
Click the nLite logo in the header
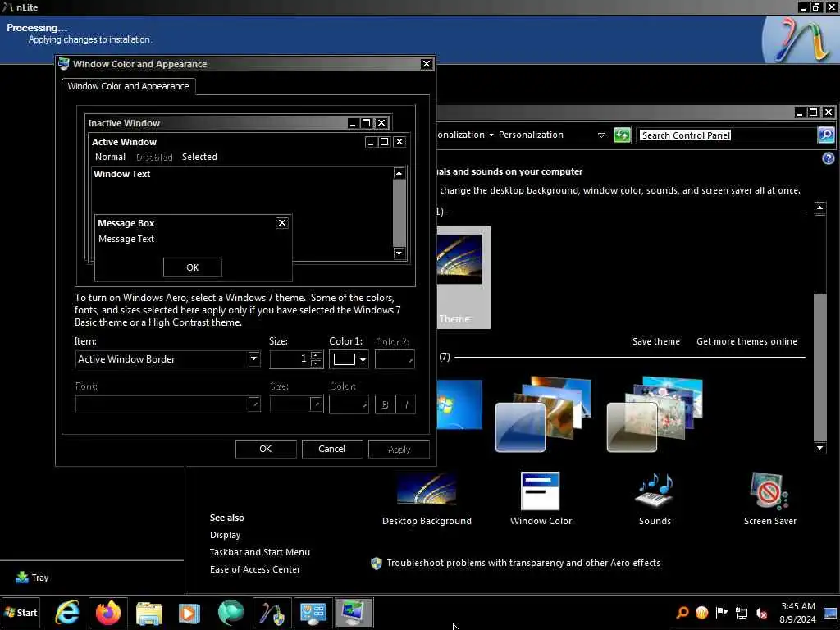click(x=801, y=39)
